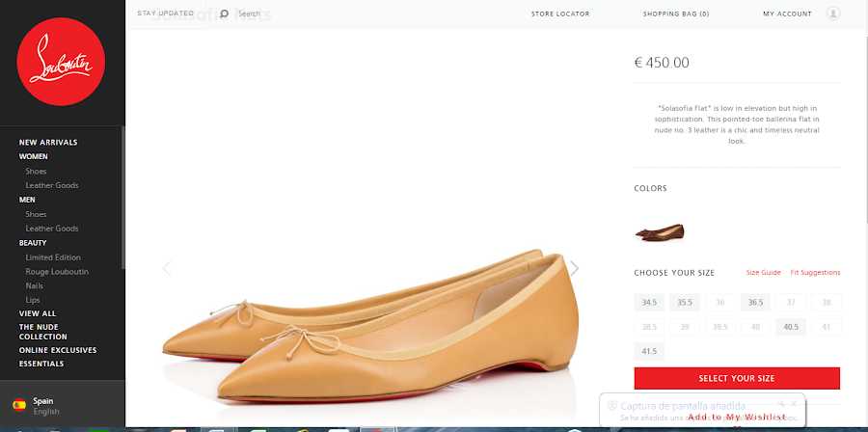
Task: Open NEW ARRIVALS in sidebar
Action: [48, 142]
